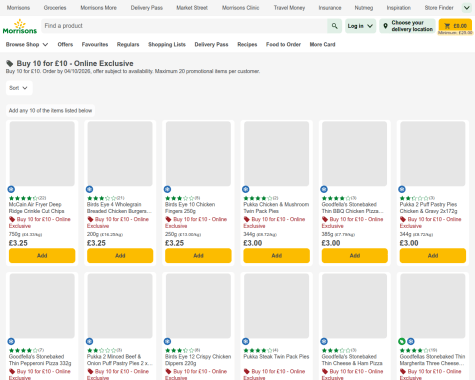The image size is (475, 380).
Task: Click frozen icon on Pukka Steak Twin Pack
Action: 246,341
